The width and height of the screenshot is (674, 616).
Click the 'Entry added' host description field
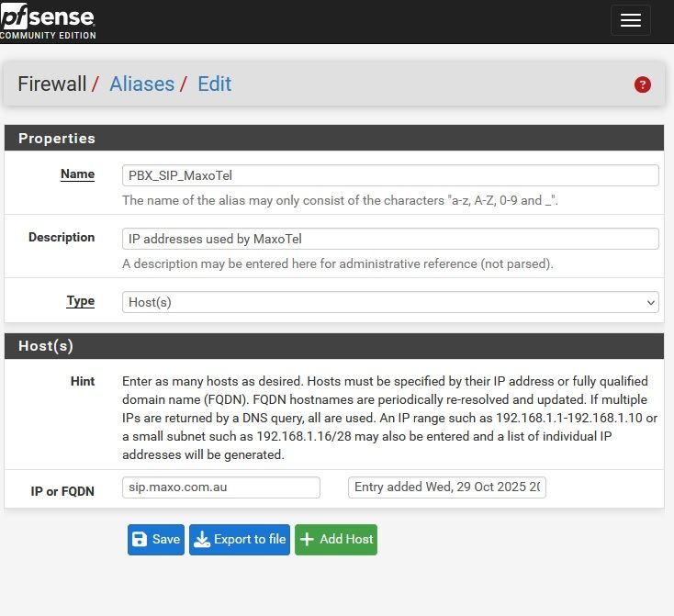coord(446,487)
